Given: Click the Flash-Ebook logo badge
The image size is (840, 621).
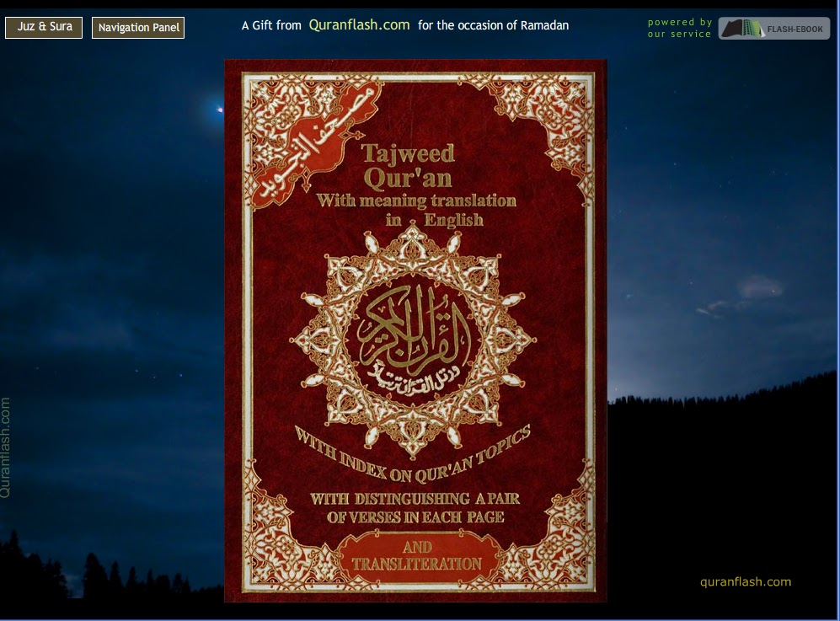Looking at the screenshot, I should pos(773,29).
